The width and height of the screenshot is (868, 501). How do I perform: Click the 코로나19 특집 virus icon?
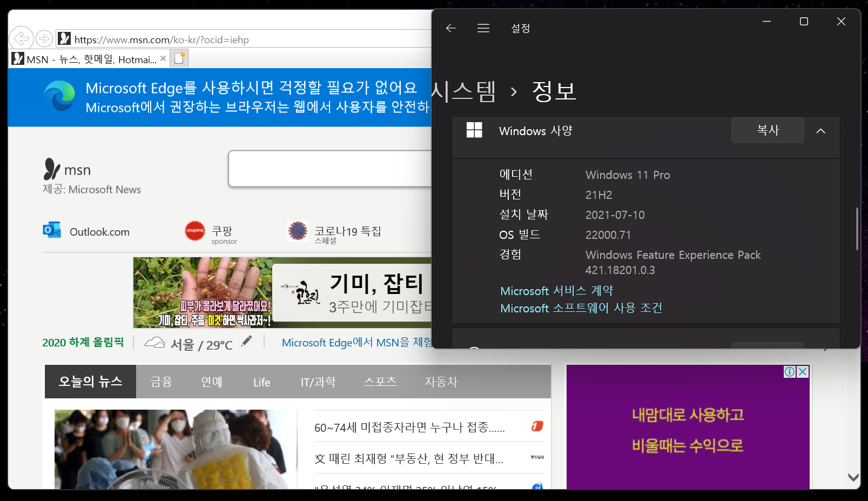point(298,231)
